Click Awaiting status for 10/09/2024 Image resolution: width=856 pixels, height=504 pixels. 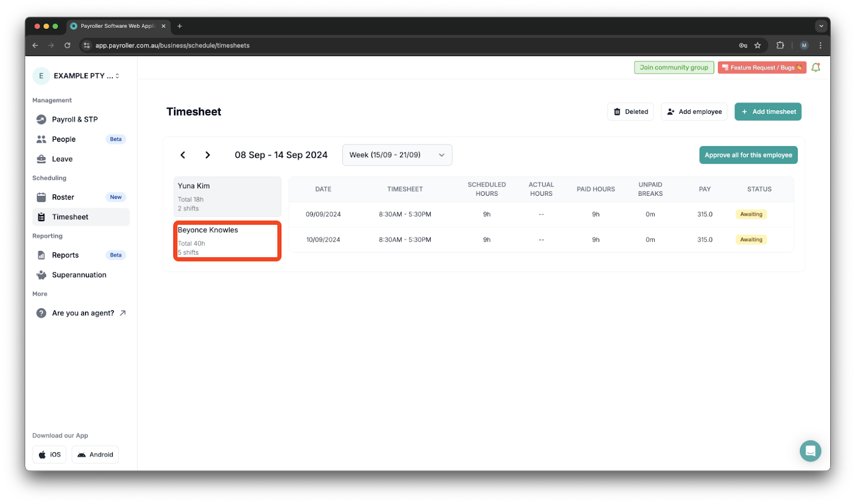tap(751, 240)
